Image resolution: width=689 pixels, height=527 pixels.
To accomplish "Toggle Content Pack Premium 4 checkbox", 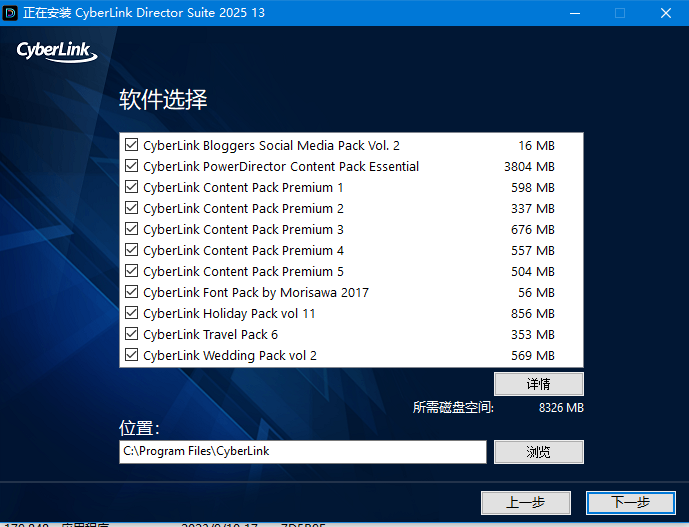I will click(131, 250).
